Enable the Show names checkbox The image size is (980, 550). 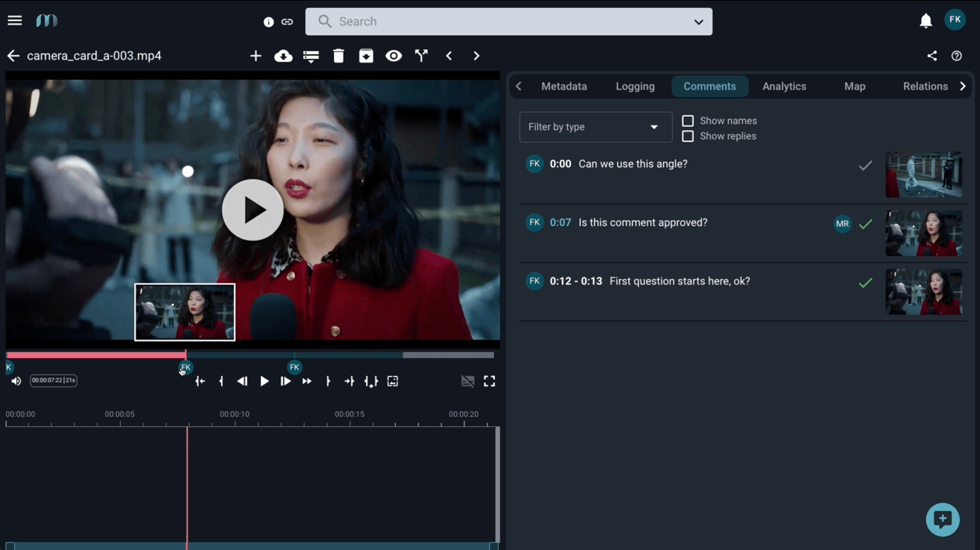688,120
